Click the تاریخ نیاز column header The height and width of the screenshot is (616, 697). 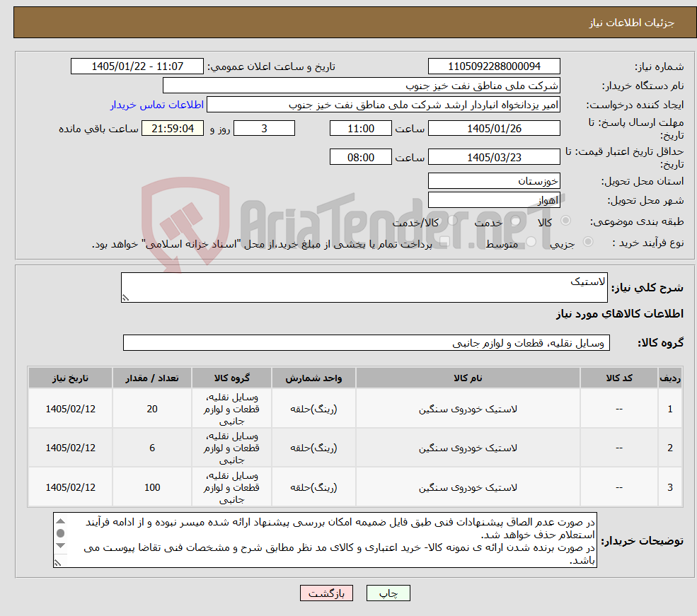[x=70, y=378]
